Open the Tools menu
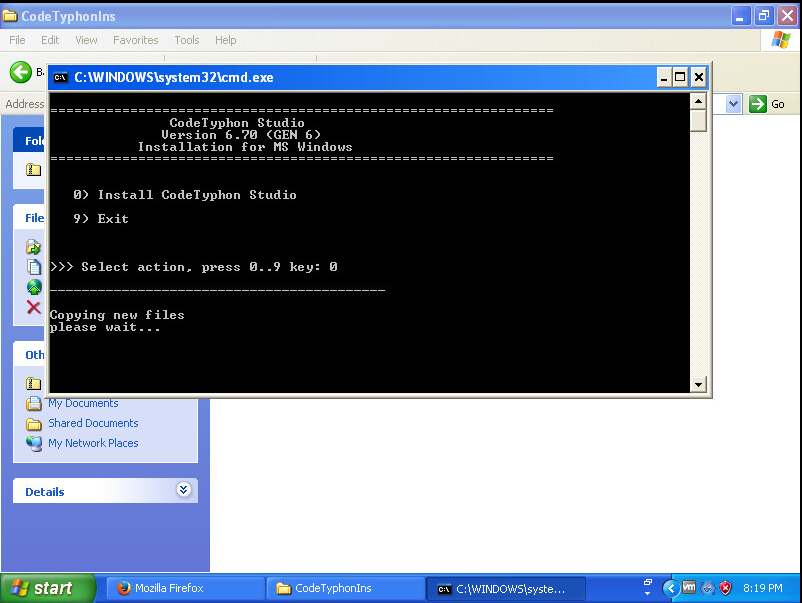This screenshot has width=802, height=603. click(x=187, y=40)
